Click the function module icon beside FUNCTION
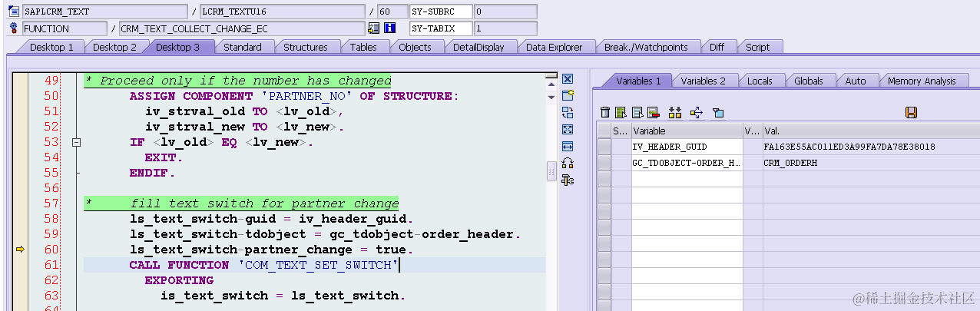The width and height of the screenshot is (980, 311). click(13, 28)
